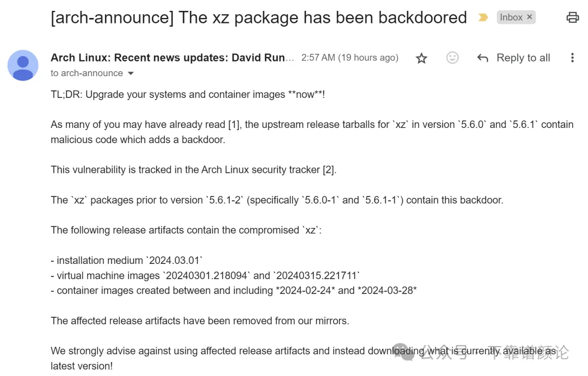This screenshot has height=376, width=588.
Task: Star this message
Action: [x=421, y=58]
